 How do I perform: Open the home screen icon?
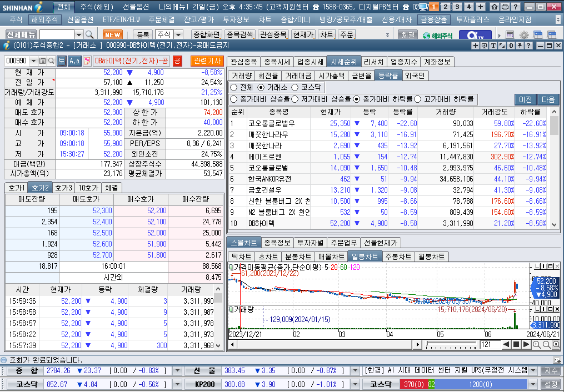[495, 7]
